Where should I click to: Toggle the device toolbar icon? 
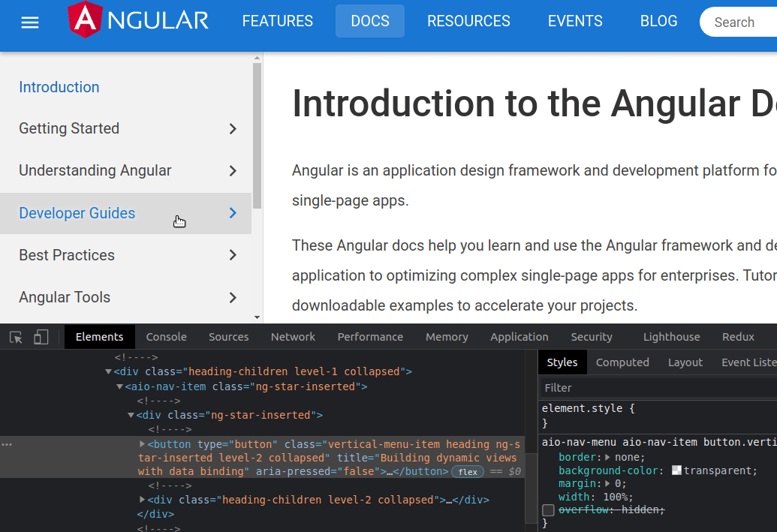(x=41, y=338)
